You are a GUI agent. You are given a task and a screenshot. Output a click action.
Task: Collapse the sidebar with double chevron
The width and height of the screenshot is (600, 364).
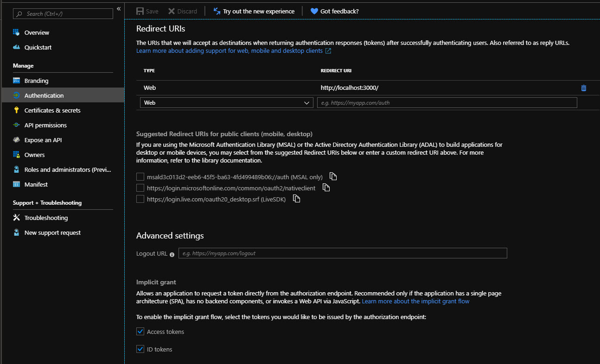point(119,9)
